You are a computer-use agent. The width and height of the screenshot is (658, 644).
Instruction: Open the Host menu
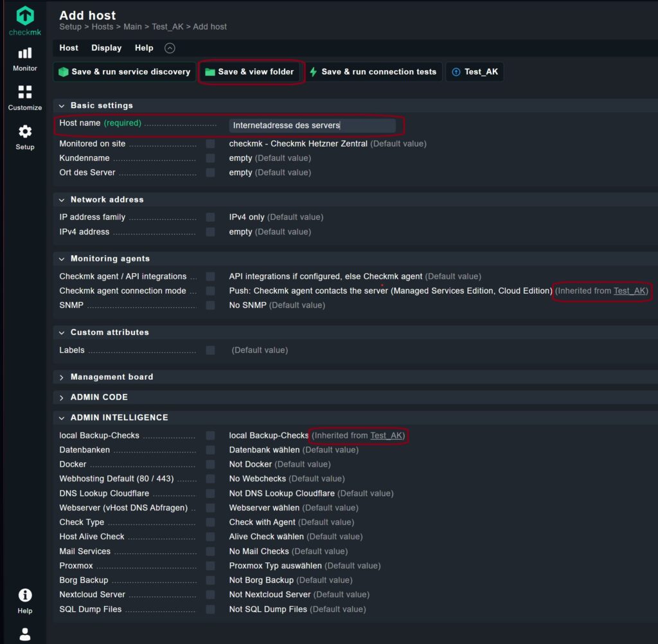(x=68, y=48)
